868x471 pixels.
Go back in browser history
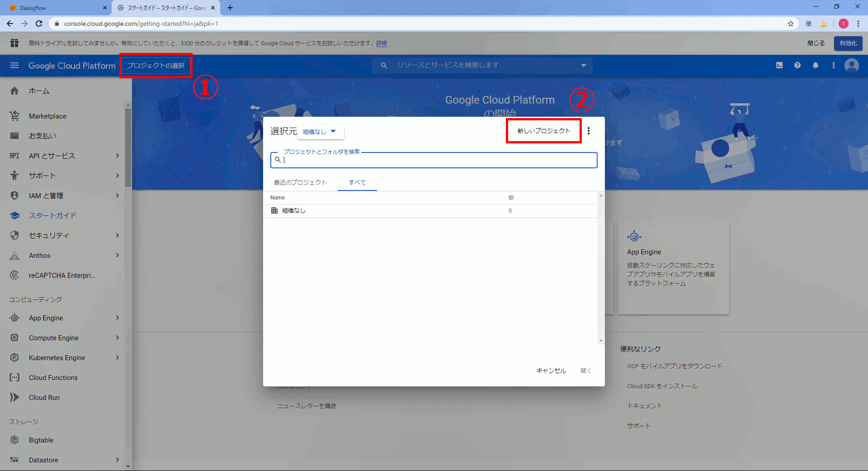(10, 24)
